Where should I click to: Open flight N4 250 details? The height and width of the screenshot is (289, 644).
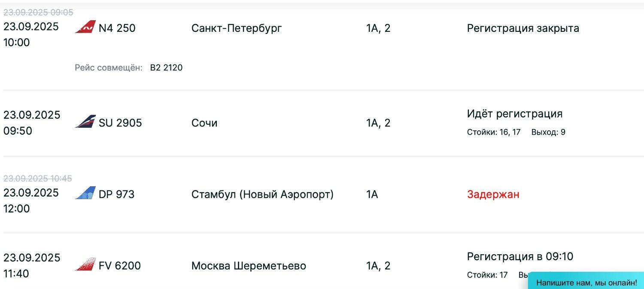[x=117, y=28]
